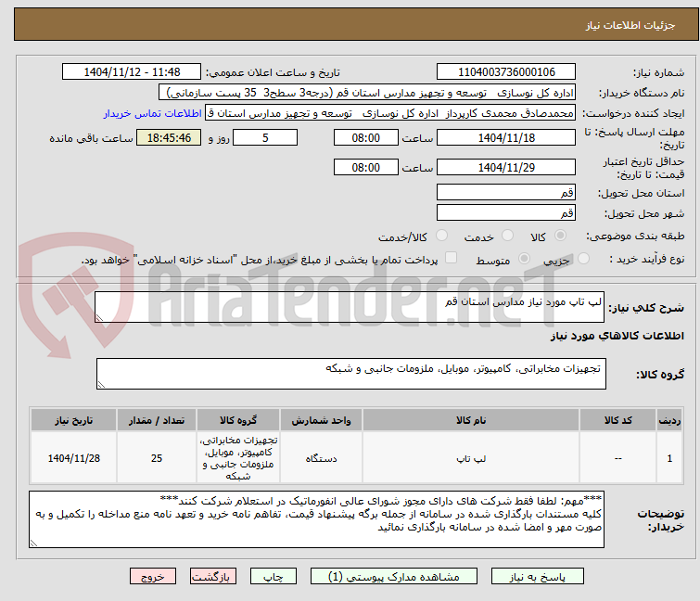The width and height of the screenshot is (700, 601).
Task: Click the پاسخ به نیاز button
Action: click(x=538, y=577)
